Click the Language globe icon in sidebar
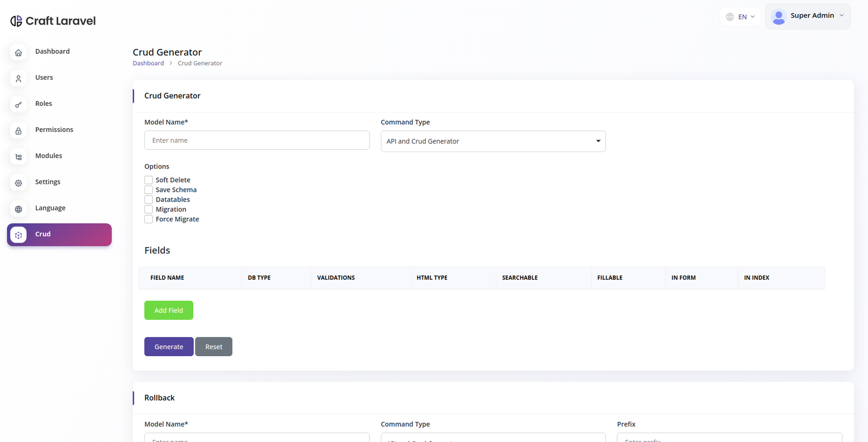 (x=18, y=209)
